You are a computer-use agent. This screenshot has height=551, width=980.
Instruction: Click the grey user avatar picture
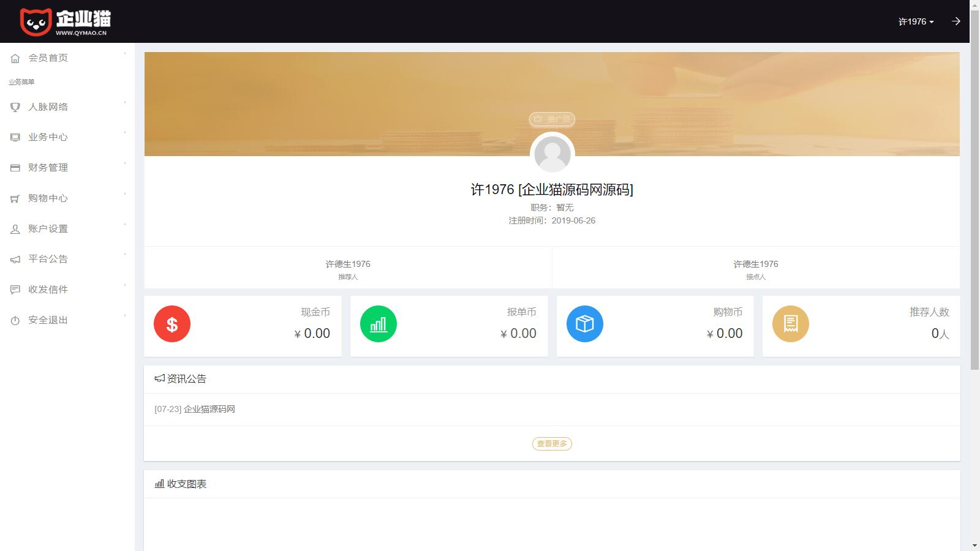(552, 154)
